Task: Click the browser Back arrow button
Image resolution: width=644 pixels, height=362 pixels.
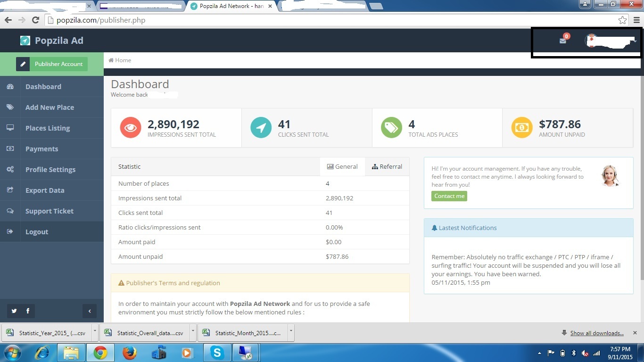Action: [8, 20]
